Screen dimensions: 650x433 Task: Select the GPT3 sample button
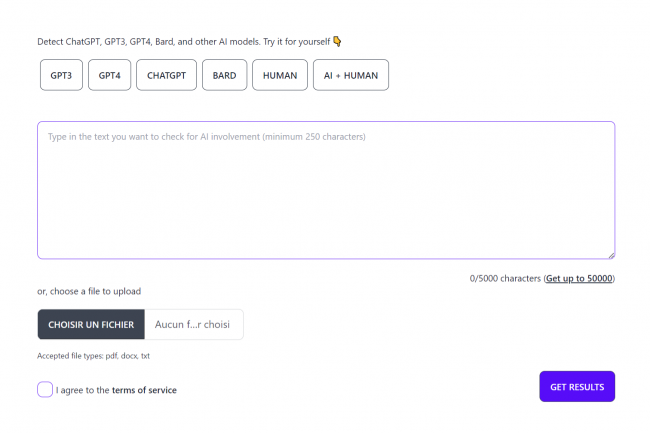[61, 75]
